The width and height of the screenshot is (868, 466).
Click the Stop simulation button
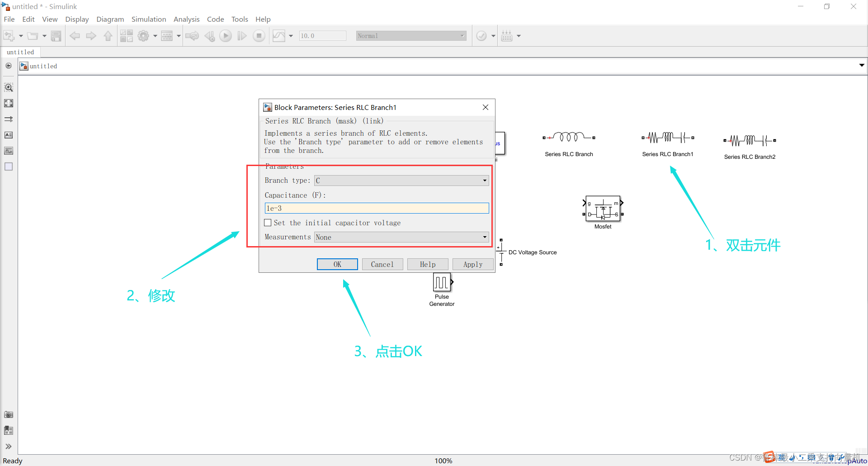coord(259,36)
